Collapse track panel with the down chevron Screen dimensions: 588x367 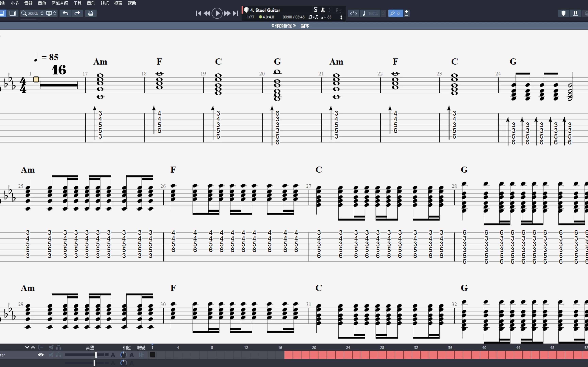tap(27, 347)
